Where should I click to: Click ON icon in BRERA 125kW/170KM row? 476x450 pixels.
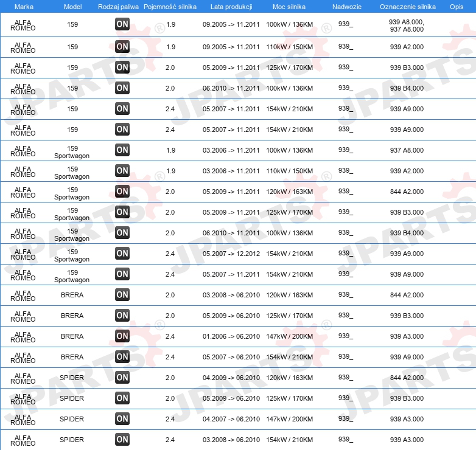point(122,316)
